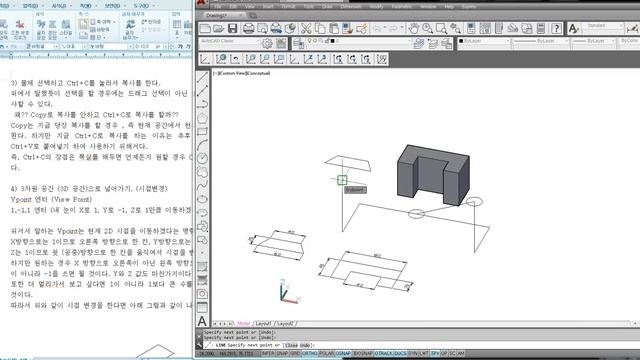The image size is (640, 360).
Task: Open the ByLayer lineweight dropdown
Action: tap(593, 41)
